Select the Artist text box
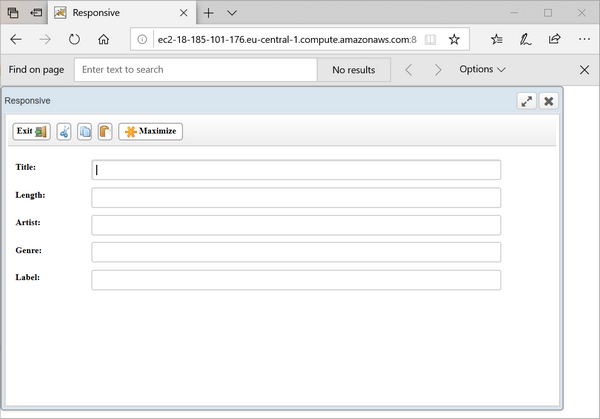The width and height of the screenshot is (600, 419). tap(296, 225)
